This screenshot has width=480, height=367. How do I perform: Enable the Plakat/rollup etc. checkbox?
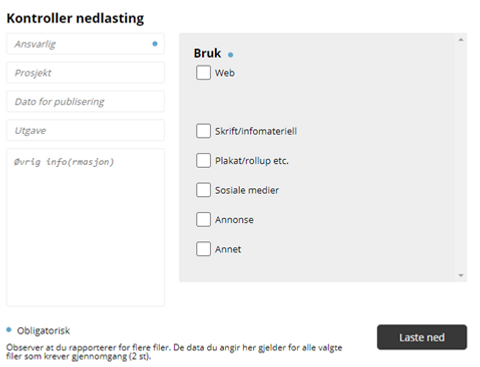point(203,160)
